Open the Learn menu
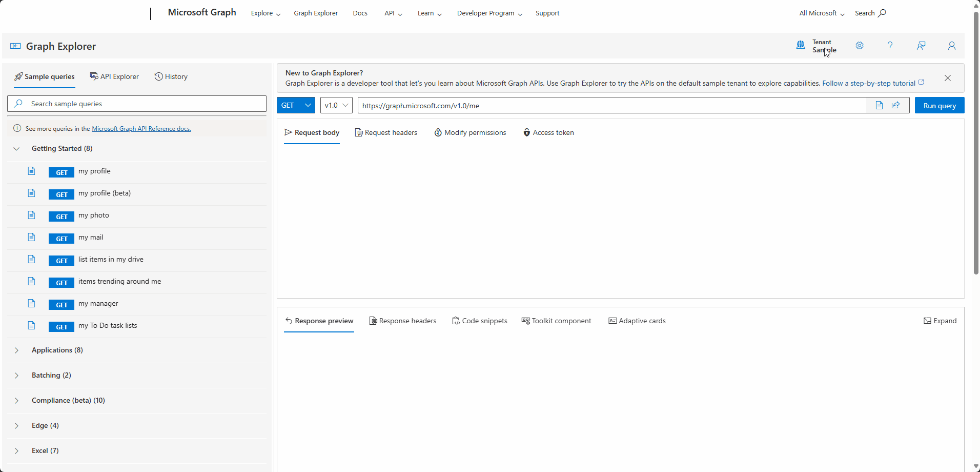The image size is (980, 472). click(428, 13)
